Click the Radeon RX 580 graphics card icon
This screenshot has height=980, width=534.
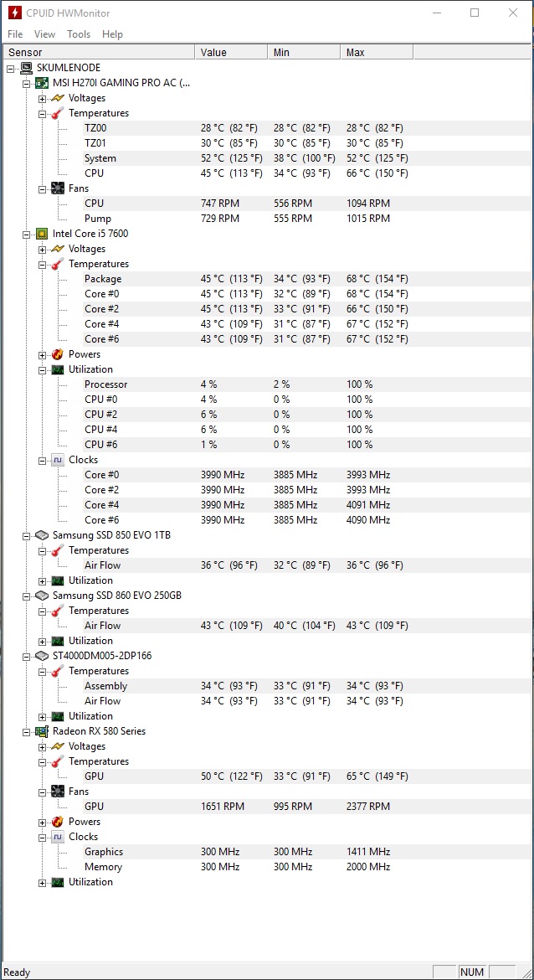[x=42, y=731]
